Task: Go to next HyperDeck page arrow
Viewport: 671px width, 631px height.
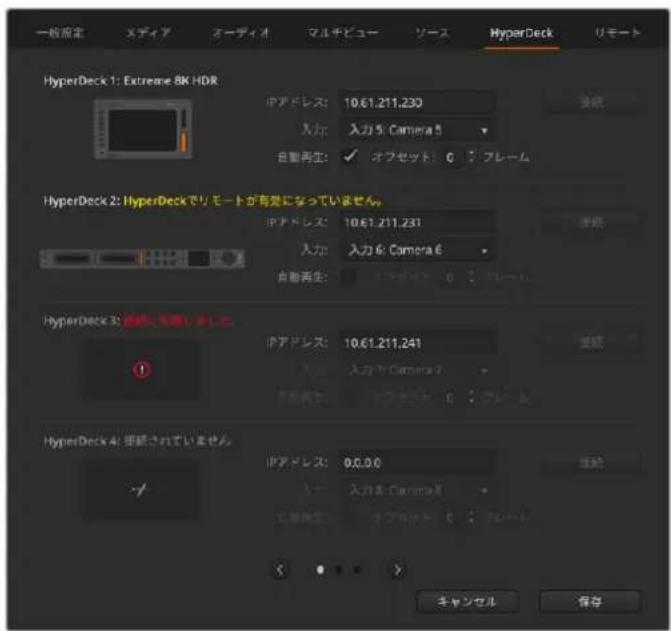Action: 398,570
